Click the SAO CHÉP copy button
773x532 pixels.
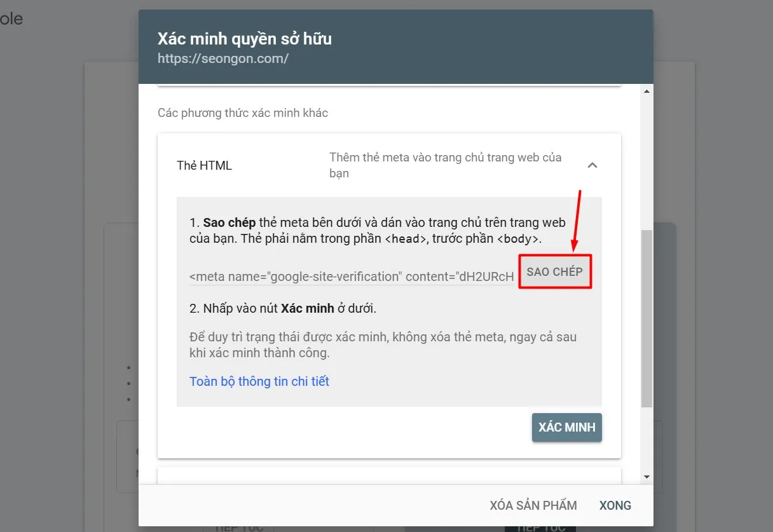555,271
